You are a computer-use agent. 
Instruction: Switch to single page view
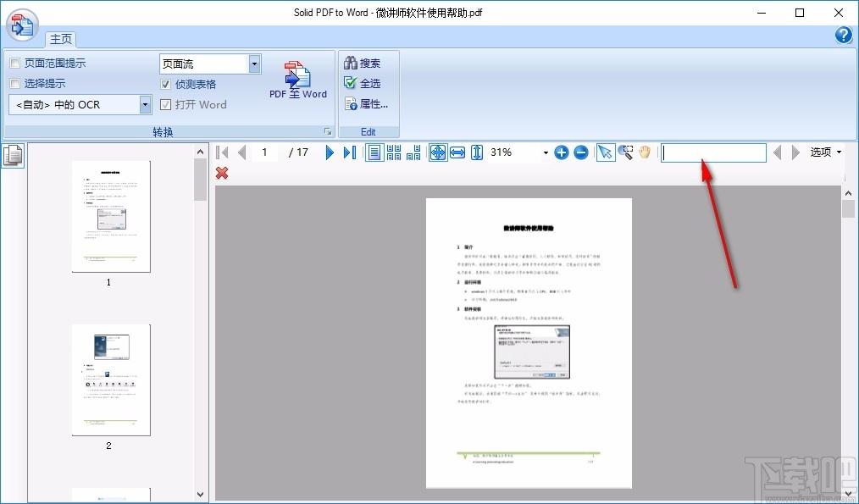[374, 152]
